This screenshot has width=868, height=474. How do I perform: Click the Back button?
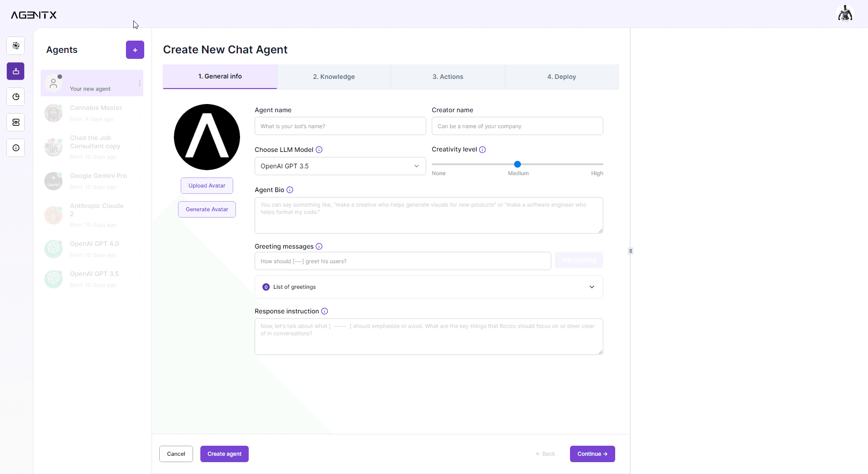tap(545, 454)
